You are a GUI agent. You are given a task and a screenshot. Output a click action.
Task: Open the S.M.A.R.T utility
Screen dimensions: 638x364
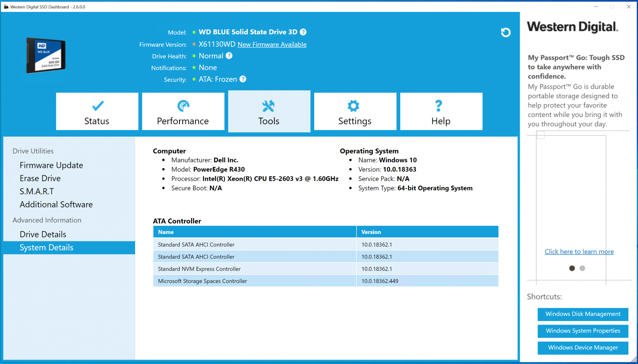click(x=37, y=192)
